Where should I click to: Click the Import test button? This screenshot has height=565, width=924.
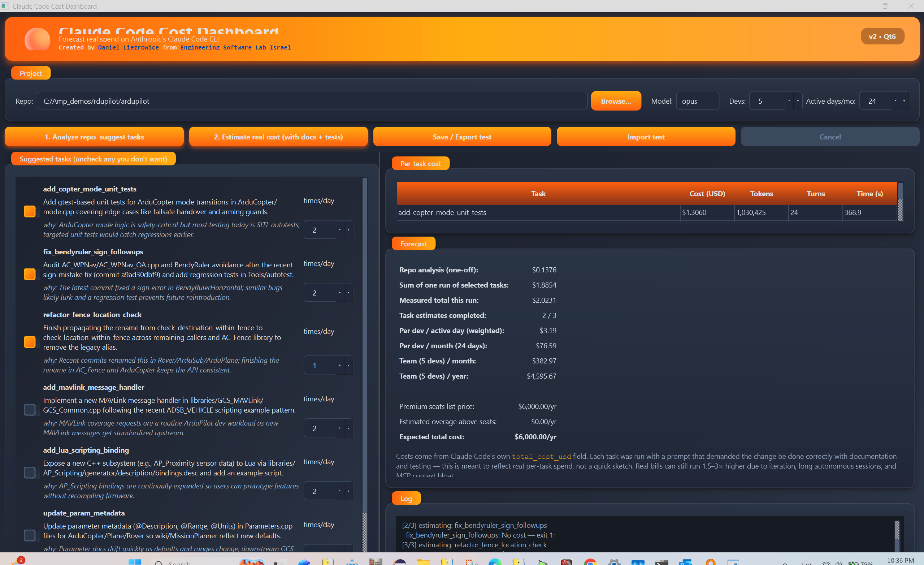coord(646,137)
